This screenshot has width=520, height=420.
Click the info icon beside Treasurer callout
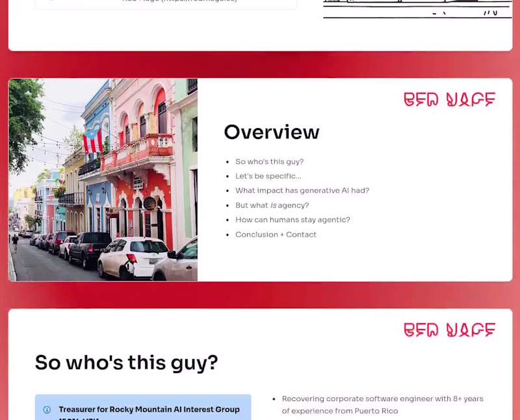[x=47, y=410]
